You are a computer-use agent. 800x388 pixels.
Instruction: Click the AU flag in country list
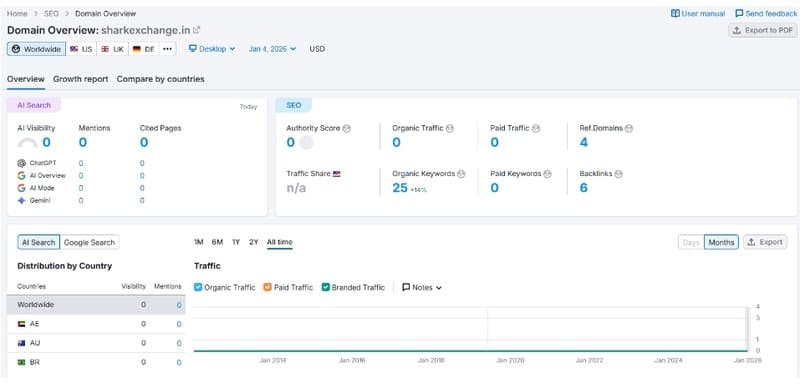tap(21, 343)
